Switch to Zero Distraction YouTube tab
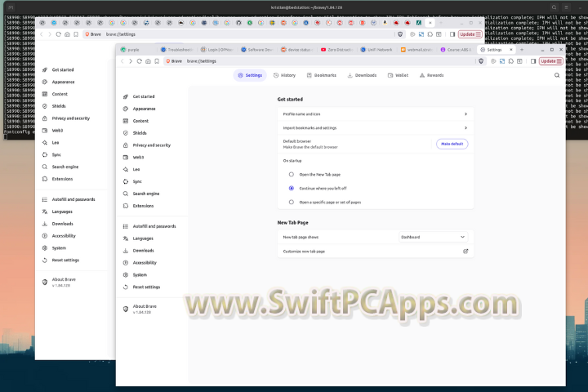Image resolution: width=588 pixels, height=392 pixels. [337, 50]
